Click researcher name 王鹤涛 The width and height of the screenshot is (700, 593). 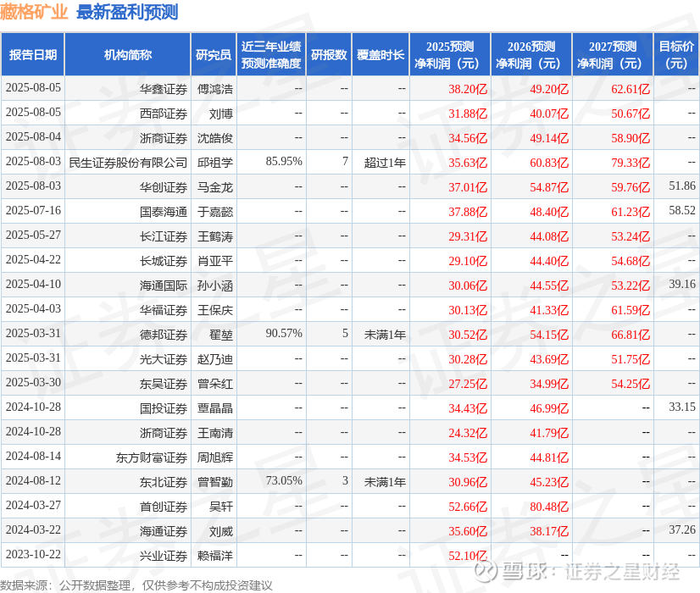pyautogui.click(x=215, y=236)
